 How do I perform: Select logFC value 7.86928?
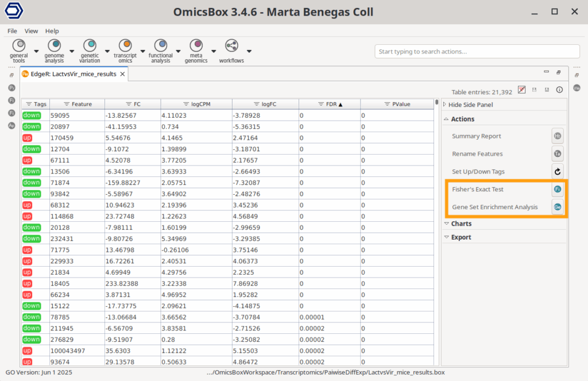(x=265, y=283)
